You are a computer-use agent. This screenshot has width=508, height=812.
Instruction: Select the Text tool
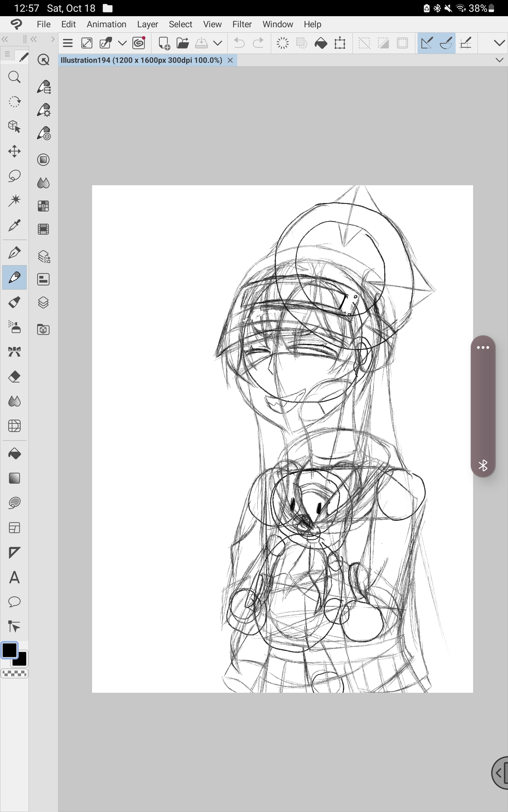pos(14,578)
